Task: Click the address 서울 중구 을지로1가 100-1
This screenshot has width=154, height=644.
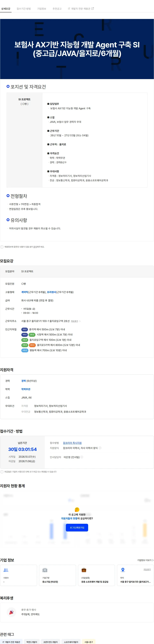Action: click(45, 321)
